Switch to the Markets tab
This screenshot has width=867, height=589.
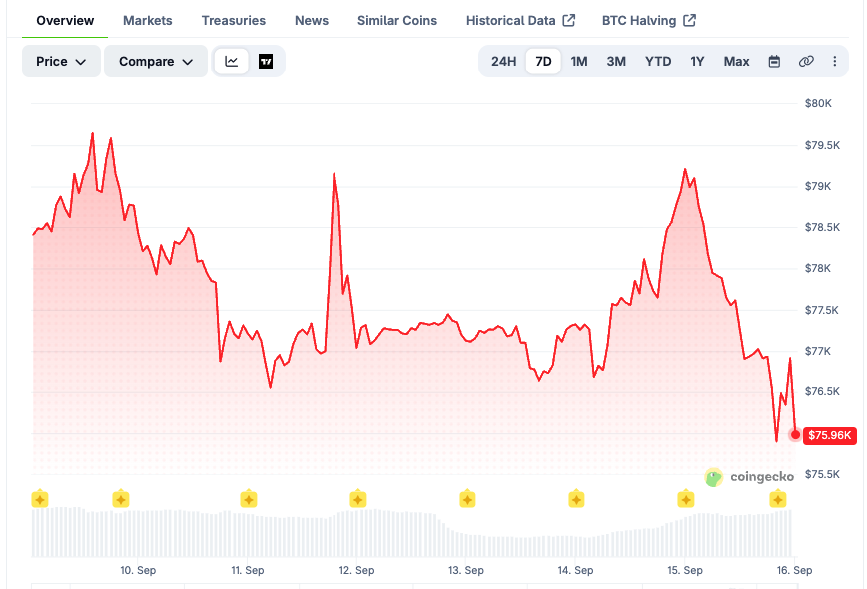[x=148, y=20]
